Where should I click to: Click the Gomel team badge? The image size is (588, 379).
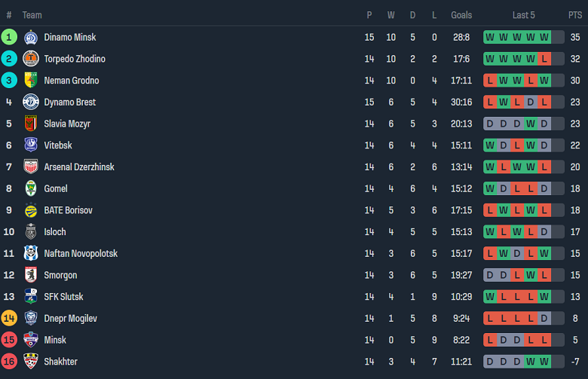click(x=31, y=188)
